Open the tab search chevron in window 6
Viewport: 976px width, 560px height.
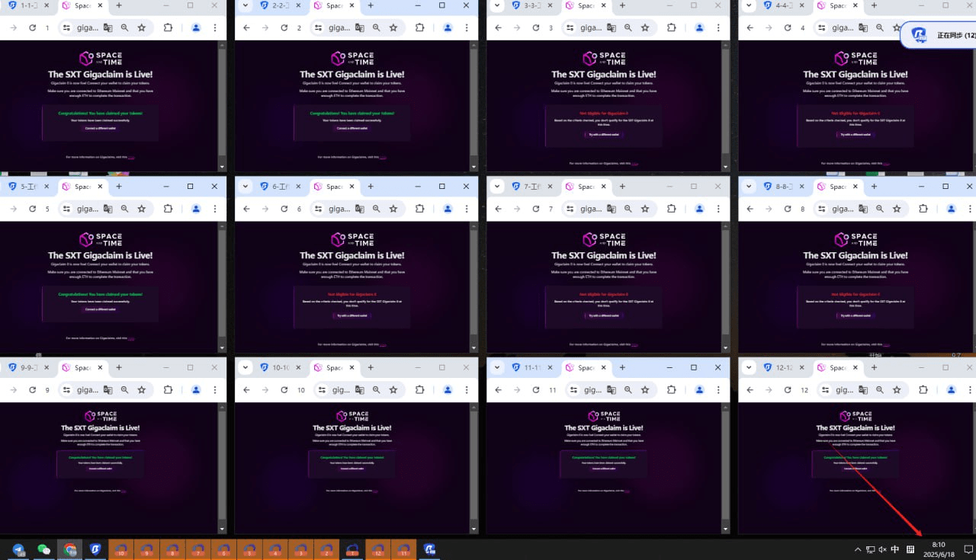(246, 186)
